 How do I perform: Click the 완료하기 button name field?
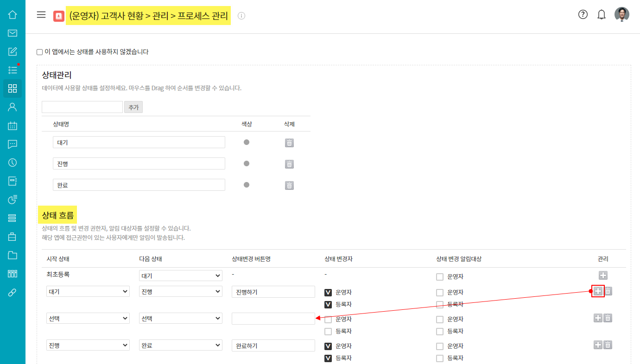[273, 345]
